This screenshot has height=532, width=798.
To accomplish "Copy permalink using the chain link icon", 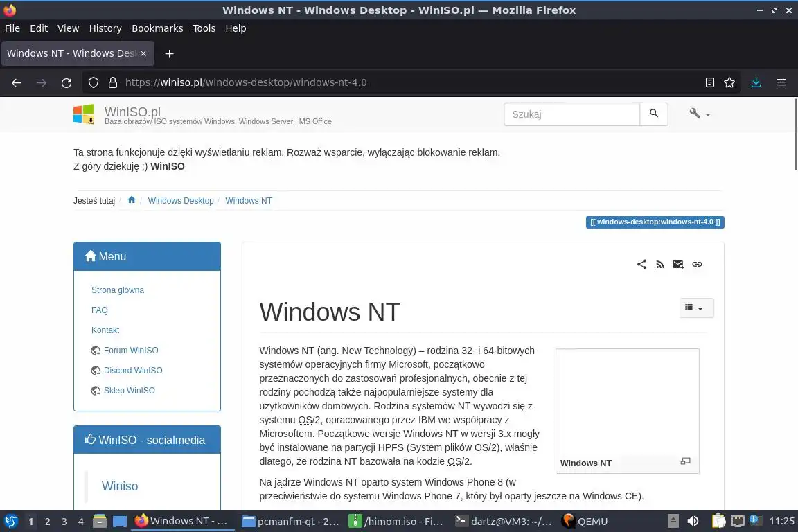I will pos(698,264).
